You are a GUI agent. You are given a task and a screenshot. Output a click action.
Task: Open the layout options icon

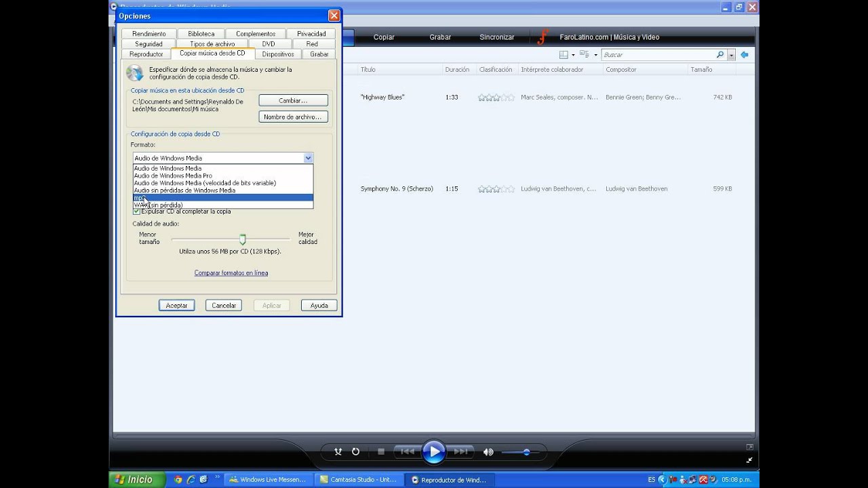click(x=564, y=55)
